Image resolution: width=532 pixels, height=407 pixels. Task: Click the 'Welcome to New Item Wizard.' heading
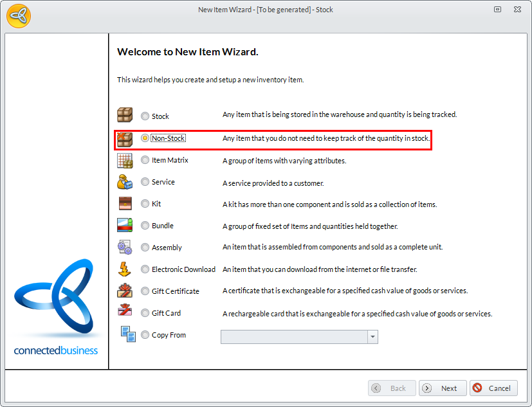tap(188, 52)
